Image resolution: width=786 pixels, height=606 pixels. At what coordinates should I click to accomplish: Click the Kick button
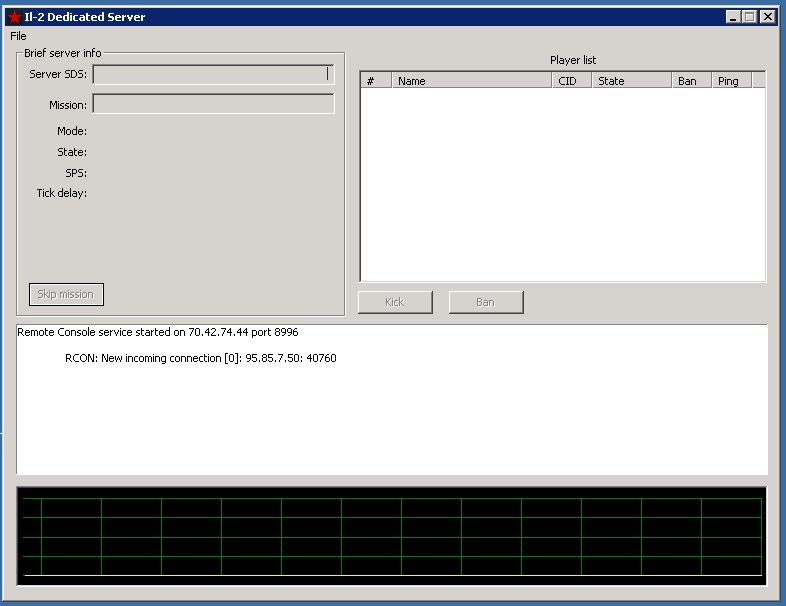pyautogui.click(x=395, y=302)
